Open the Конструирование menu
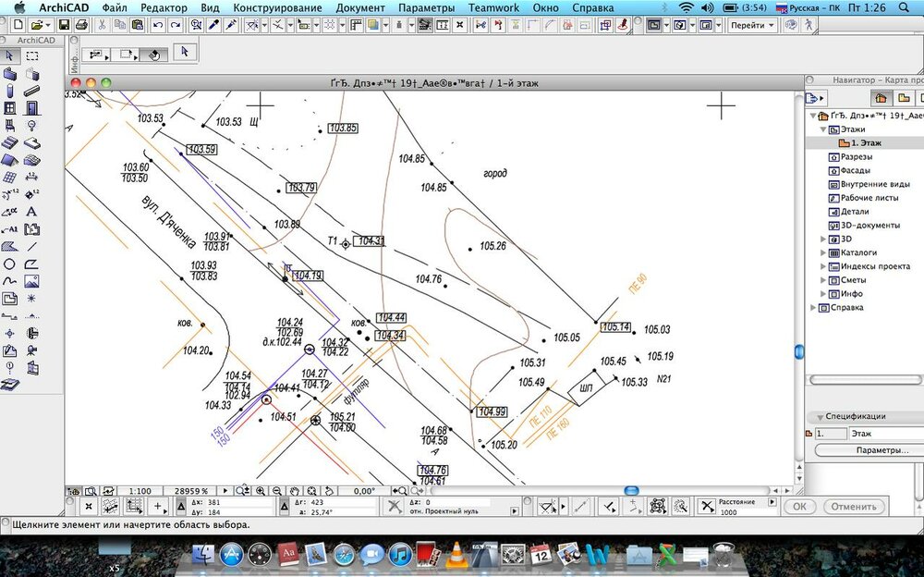 277,7
